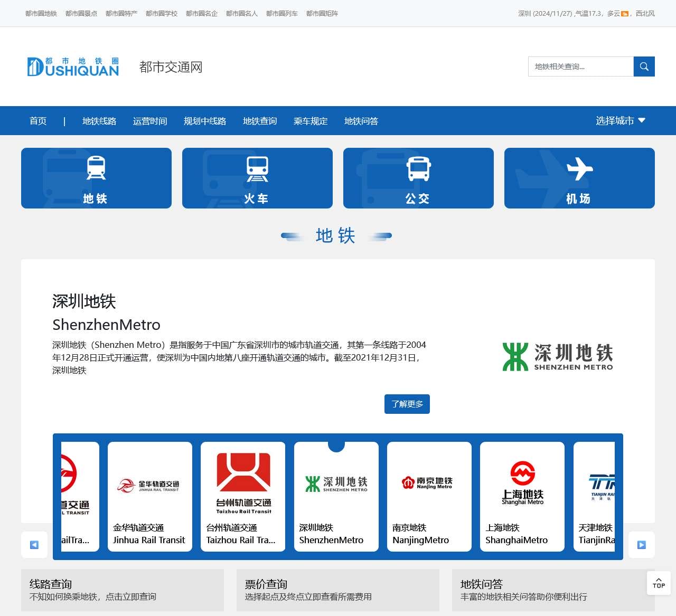Focus the 地铁相关查询 search field
This screenshot has height=616, width=676.
tap(581, 67)
